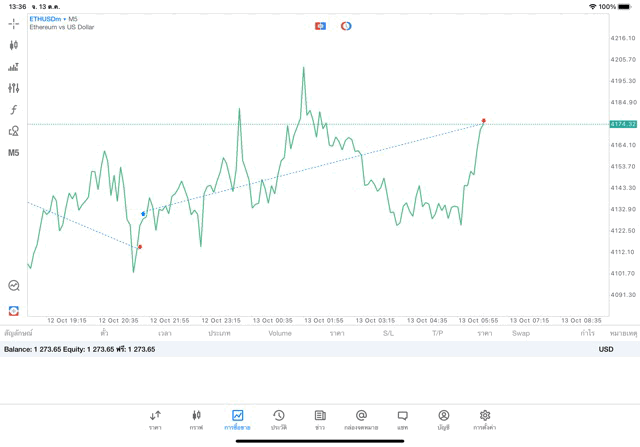Change chart type via candlestick icon
This screenshot has width=640, height=447.
coord(14,45)
